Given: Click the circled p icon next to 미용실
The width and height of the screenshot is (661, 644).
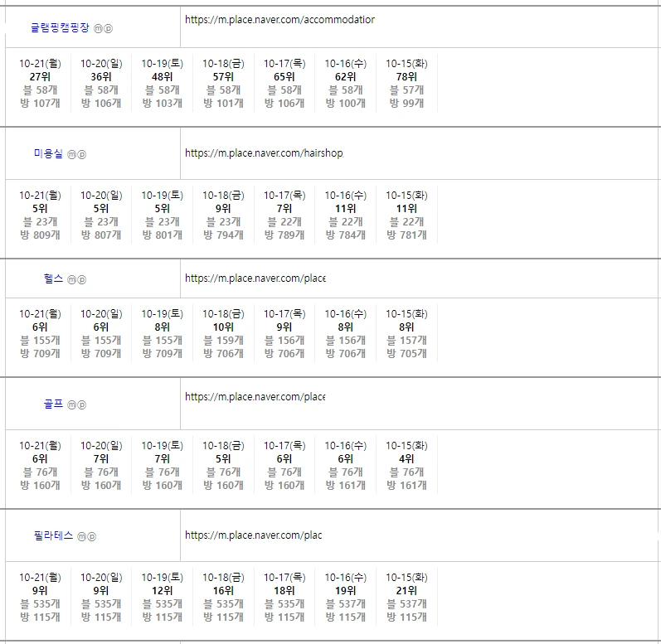Looking at the screenshot, I should click(x=81, y=154).
